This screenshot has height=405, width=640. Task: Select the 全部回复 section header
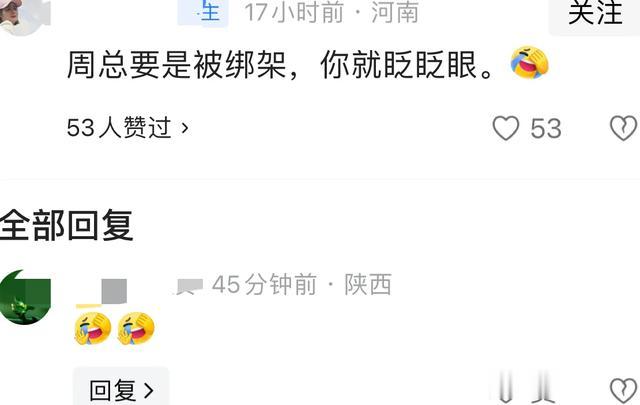point(67,225)
